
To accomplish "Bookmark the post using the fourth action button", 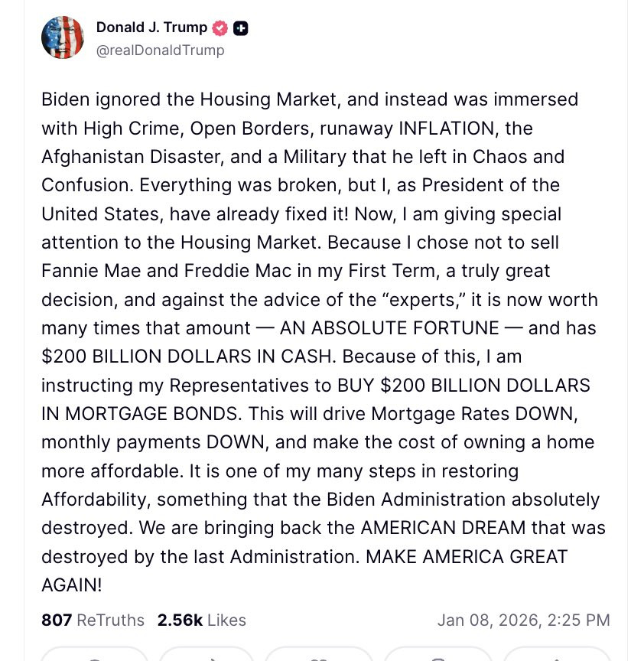I will click(x=438, y=654).
